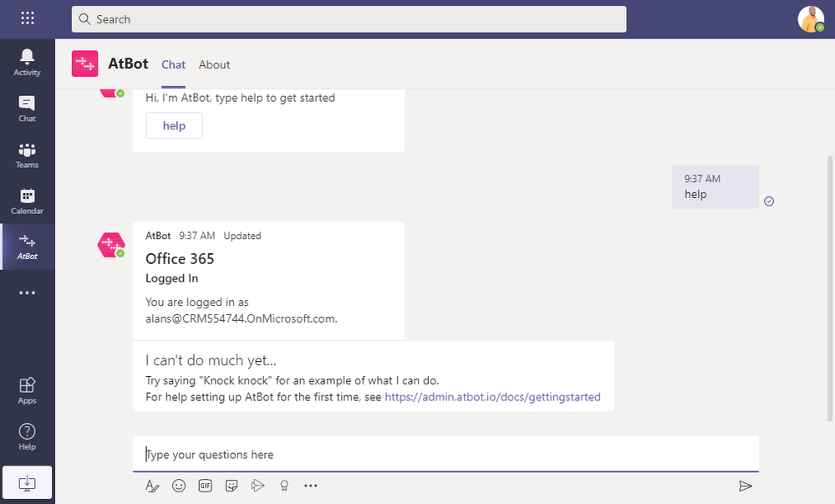The image size is (835, 504).
Task: Open more messaging extensions
Action: [x=310, y=486]
